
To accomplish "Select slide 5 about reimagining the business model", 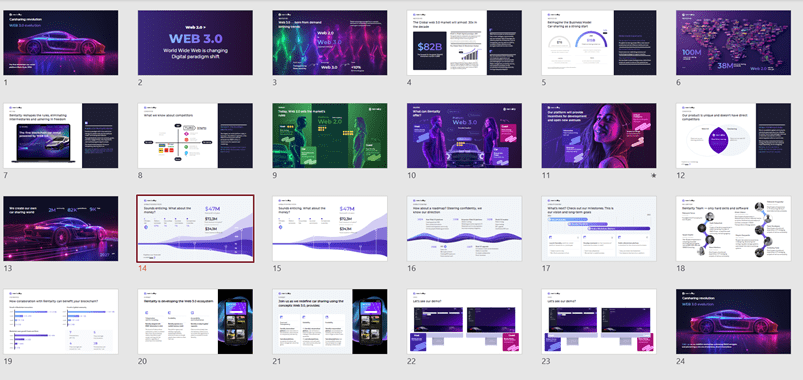I will coord(599,43).
